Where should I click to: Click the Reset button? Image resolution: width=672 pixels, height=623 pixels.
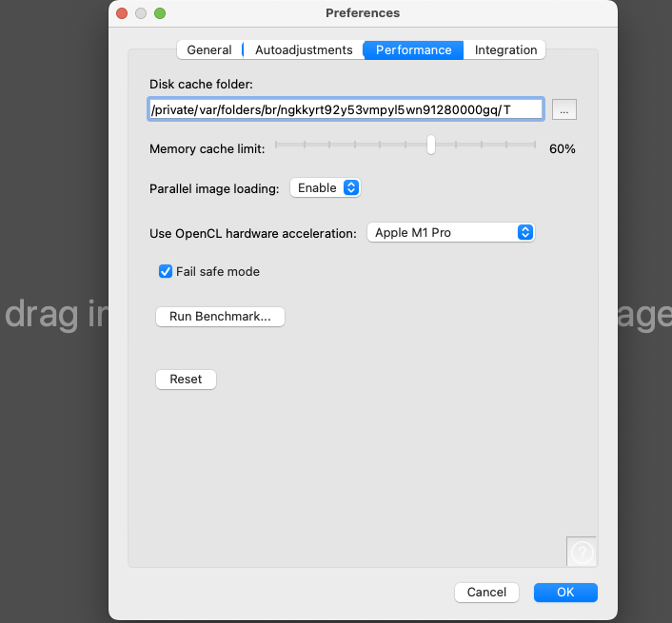pyautogui.click(x=186, y=380)
